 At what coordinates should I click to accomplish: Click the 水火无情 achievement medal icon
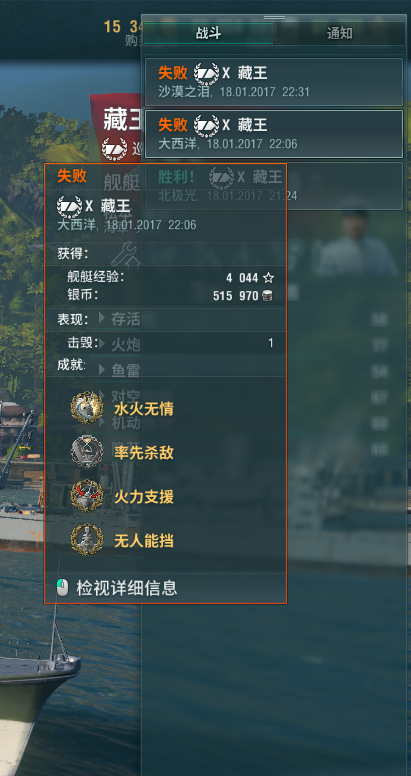pos(87,408)
